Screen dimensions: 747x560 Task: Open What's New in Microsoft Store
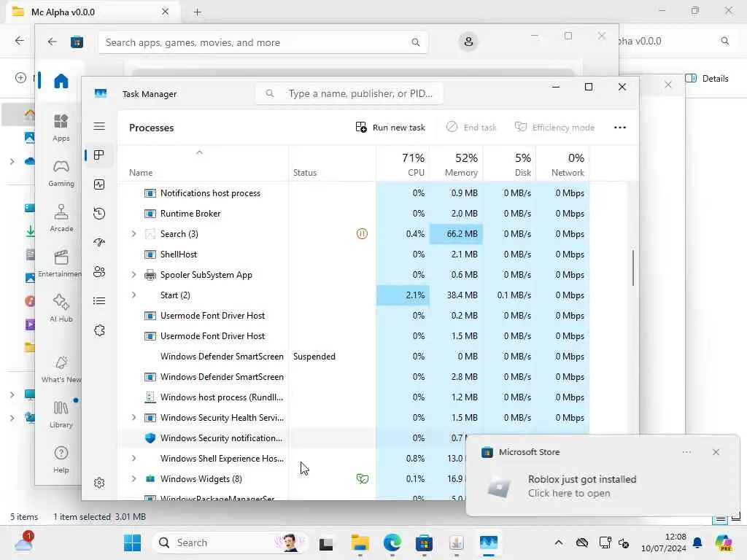click(x=61, y=370)
